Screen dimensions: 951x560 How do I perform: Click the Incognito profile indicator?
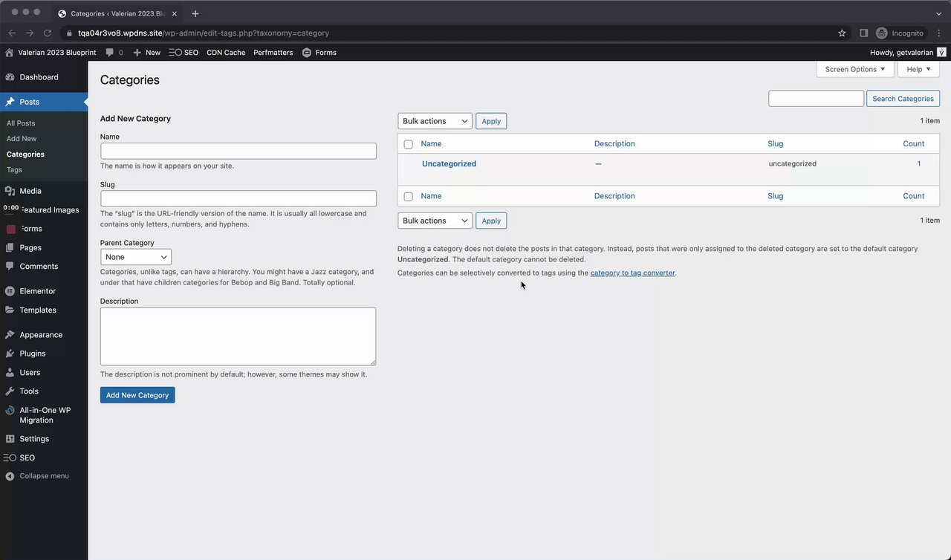coord(900,33)
